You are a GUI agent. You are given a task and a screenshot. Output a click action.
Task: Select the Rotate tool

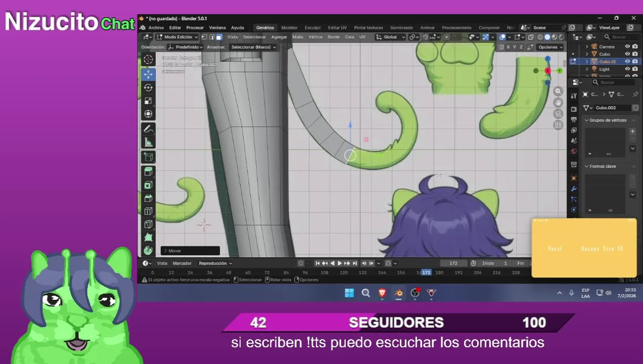[x=148, y=87]
